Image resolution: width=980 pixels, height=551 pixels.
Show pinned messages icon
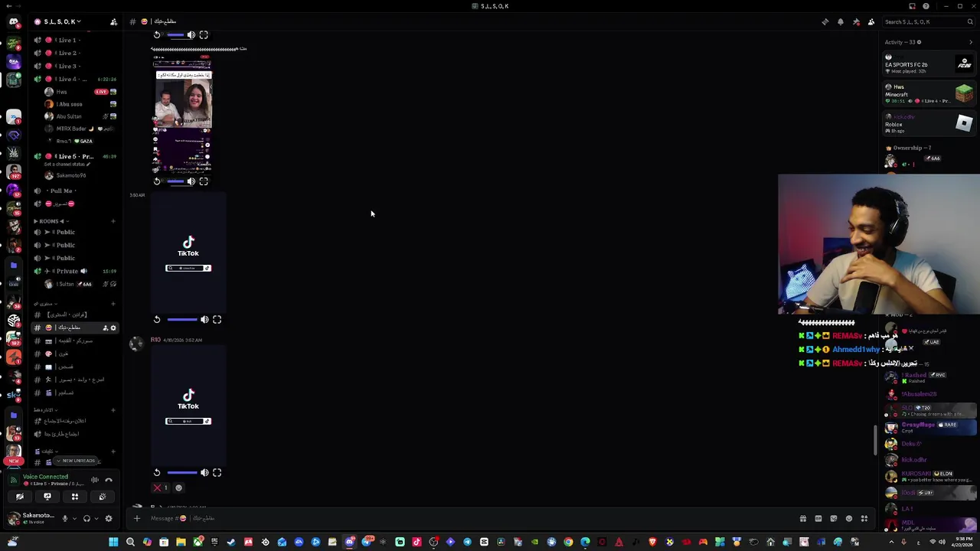[x=855, y=21]
